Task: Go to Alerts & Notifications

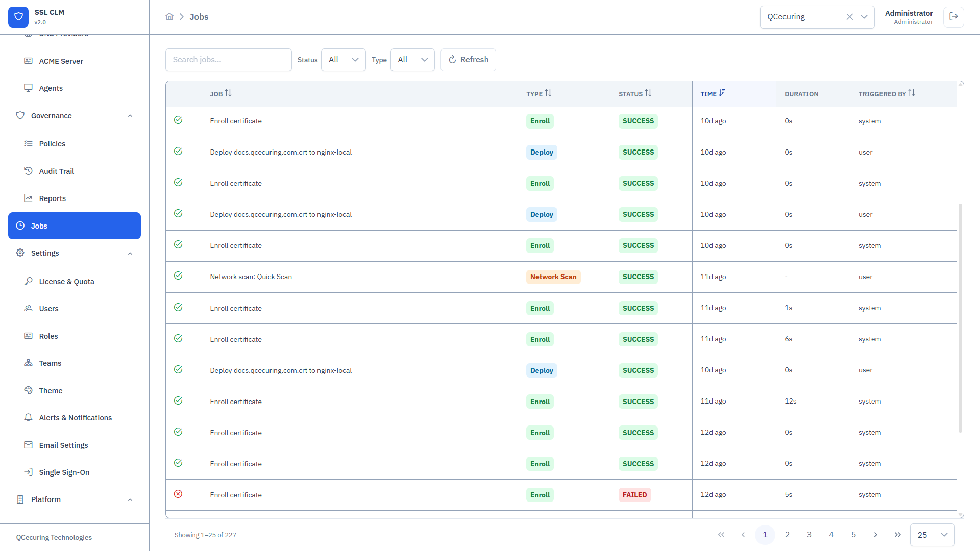Action: (75, 418)
